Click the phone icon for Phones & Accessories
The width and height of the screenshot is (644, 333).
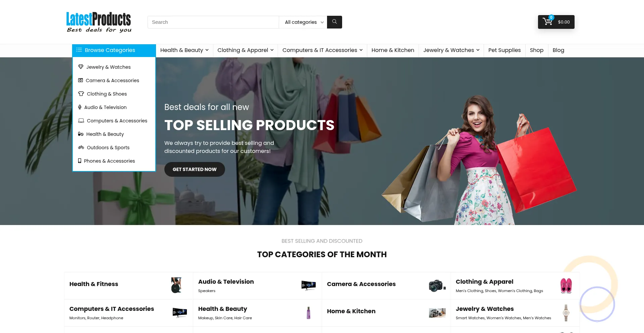[80, 161]
